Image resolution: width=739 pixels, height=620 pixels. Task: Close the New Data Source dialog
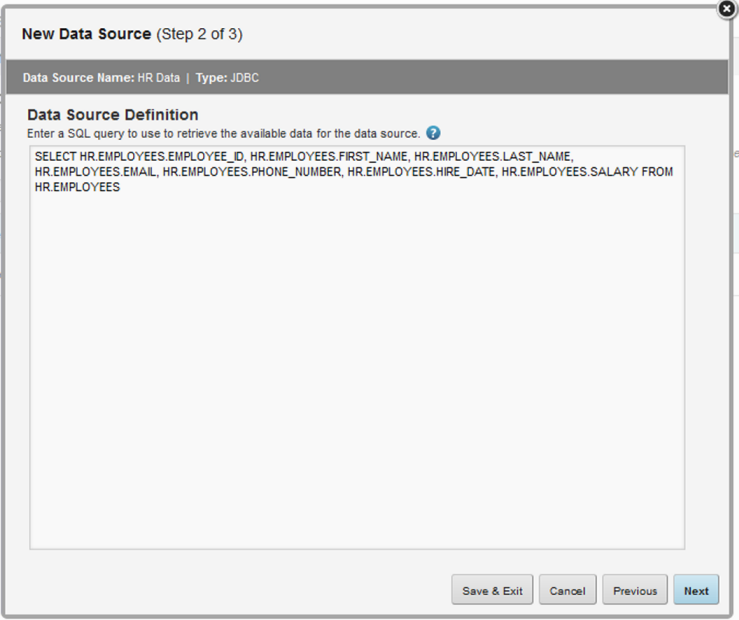[x=727, y=8]
